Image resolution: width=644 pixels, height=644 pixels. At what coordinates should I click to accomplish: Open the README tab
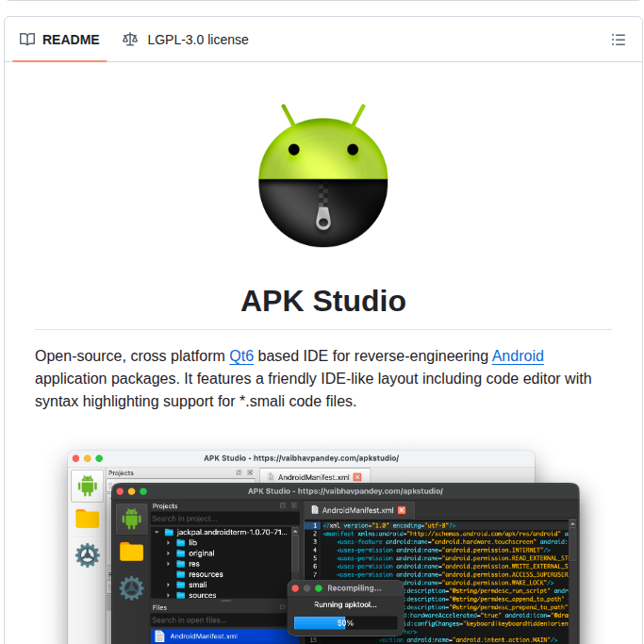tap(59, 40)
